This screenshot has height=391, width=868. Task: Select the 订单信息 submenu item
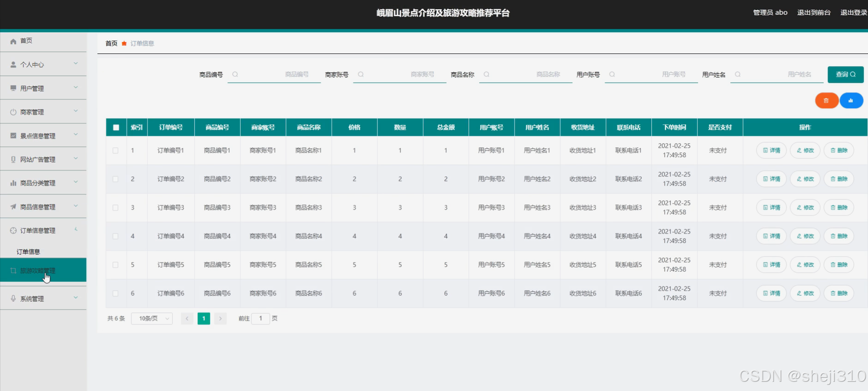point(28,252)
